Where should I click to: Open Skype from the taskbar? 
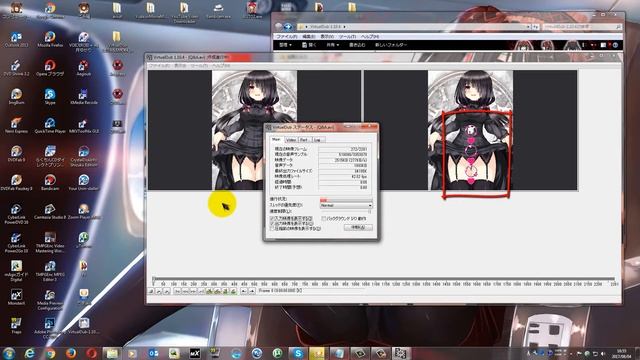pos(298,353)
